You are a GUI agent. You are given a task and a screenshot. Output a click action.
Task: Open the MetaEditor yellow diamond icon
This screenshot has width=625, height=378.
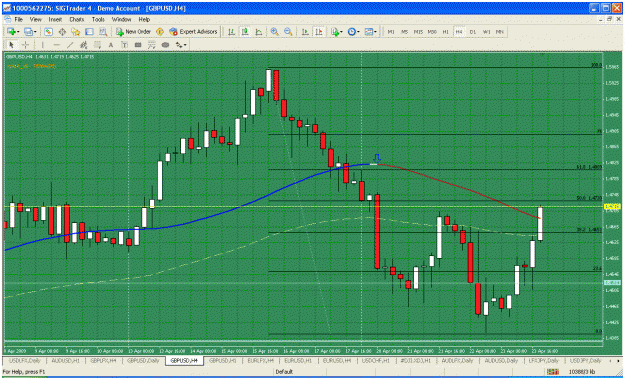160,32
